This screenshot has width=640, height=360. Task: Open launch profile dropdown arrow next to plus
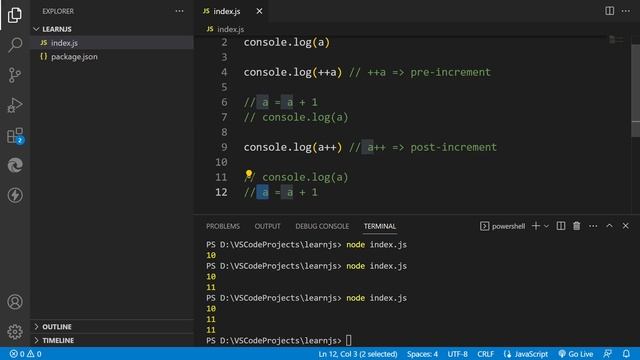coord(546,226)
